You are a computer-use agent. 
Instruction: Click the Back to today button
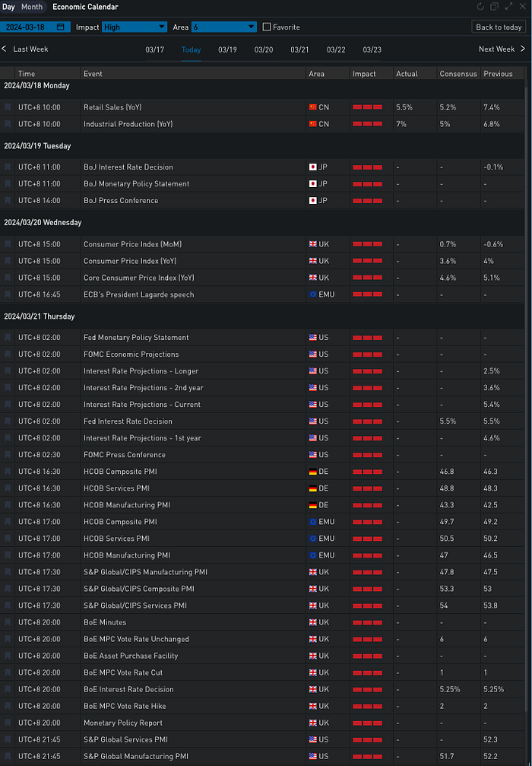point(499,27)
